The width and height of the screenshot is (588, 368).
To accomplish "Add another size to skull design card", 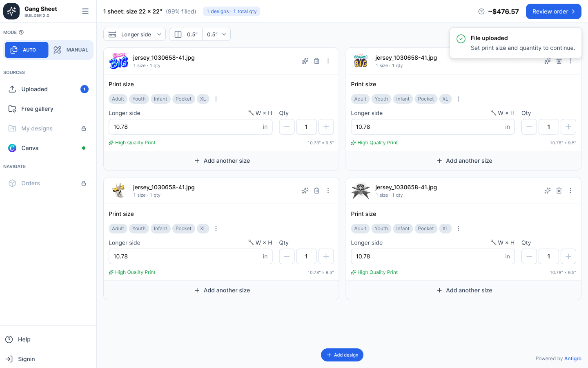I will tap(463, 290).
